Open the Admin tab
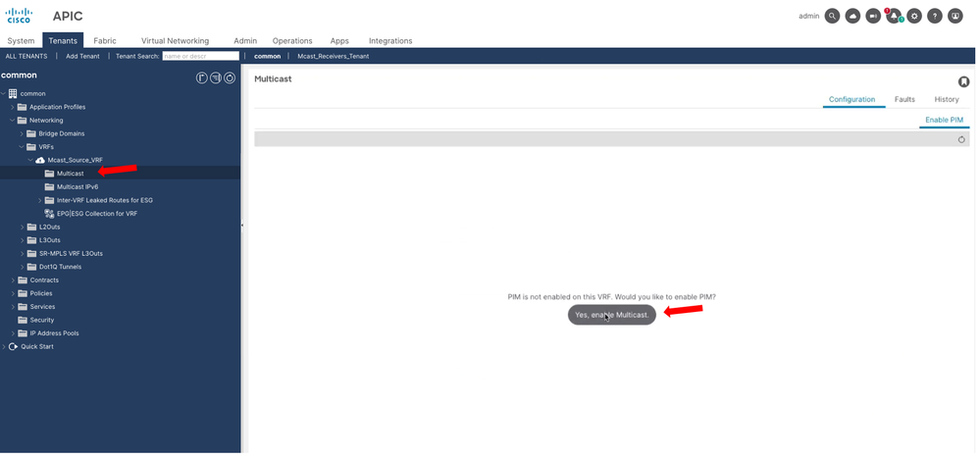The height and width of the screenshot is (458, 980). point(245,40)
